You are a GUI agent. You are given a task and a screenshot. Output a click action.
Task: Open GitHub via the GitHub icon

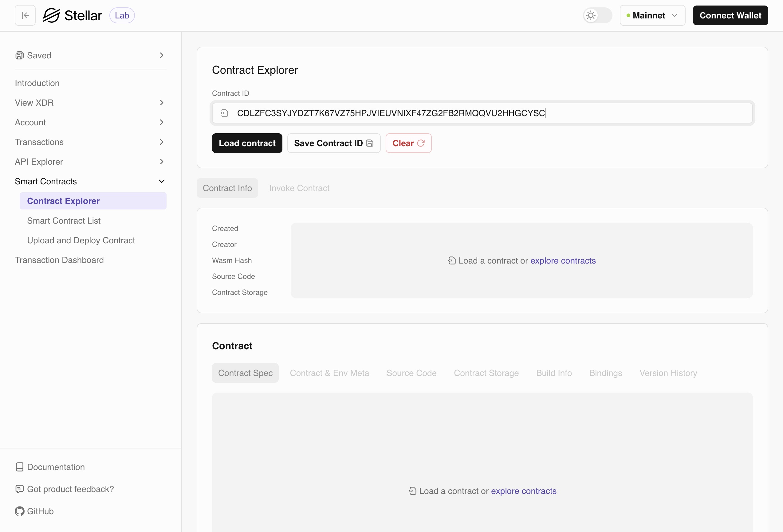(x=20, y=511)
